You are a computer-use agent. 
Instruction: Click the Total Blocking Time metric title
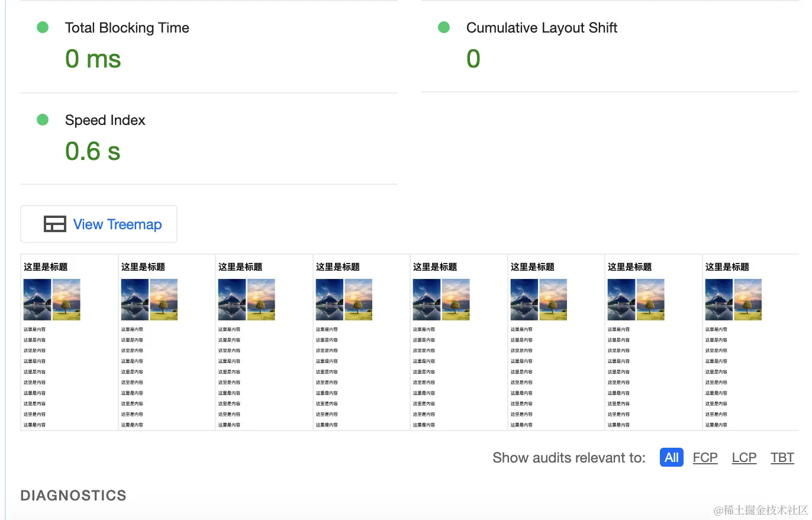point(127,28)
